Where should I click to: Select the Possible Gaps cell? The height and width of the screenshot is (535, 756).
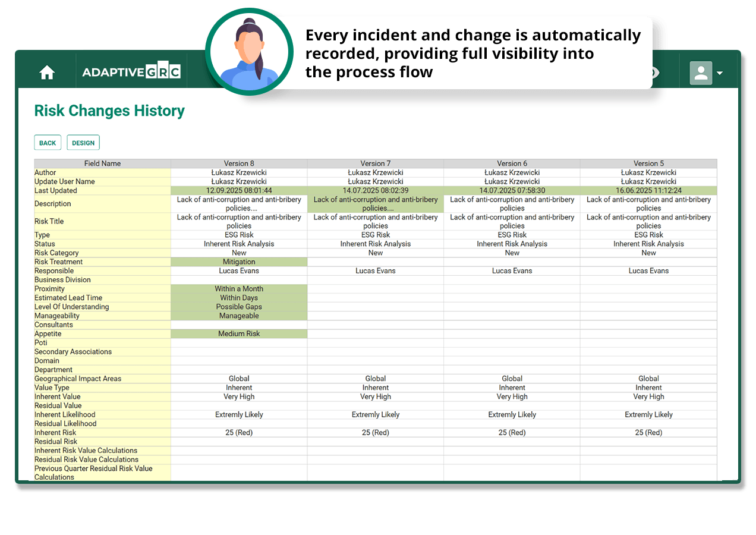[x=239, y=307]
